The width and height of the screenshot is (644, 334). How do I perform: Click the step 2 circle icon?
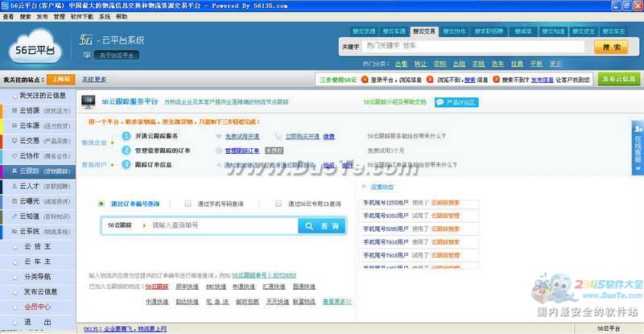coord(126,151)
